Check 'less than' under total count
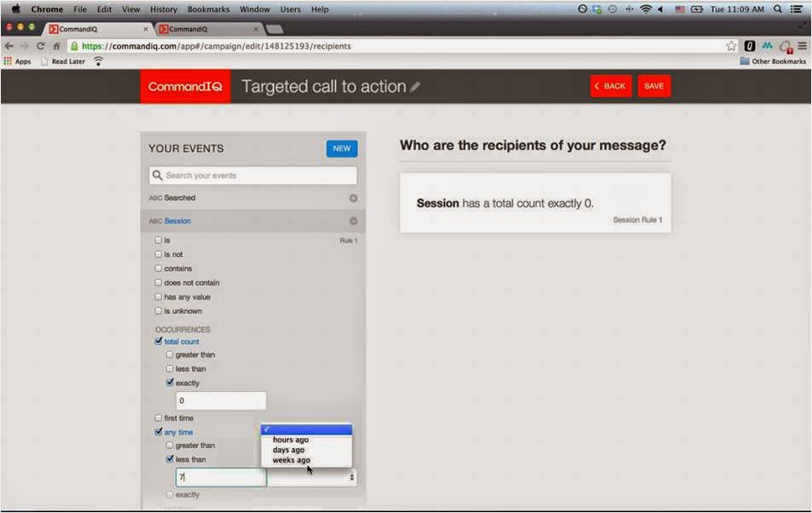812x513 pixels. tap(170, 369)
